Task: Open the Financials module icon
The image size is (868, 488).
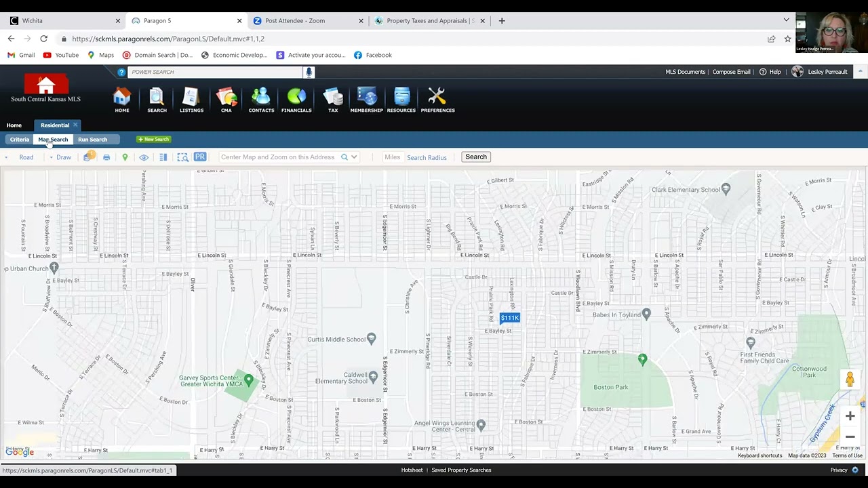Action: pyautogui.click(x=296, y=99)
